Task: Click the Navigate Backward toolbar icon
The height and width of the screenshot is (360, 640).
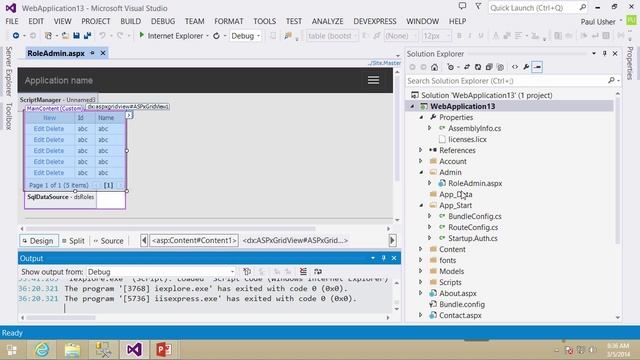Action: (16, 36)
